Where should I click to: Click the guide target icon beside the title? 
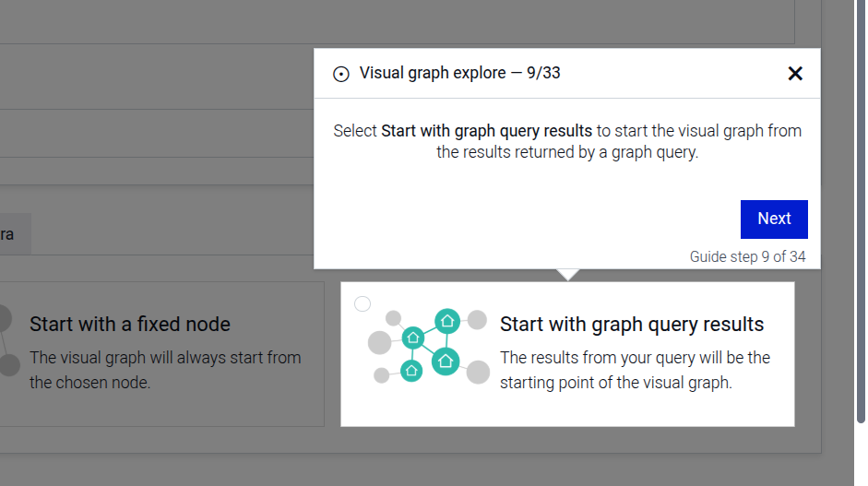[x=341, y=74]
